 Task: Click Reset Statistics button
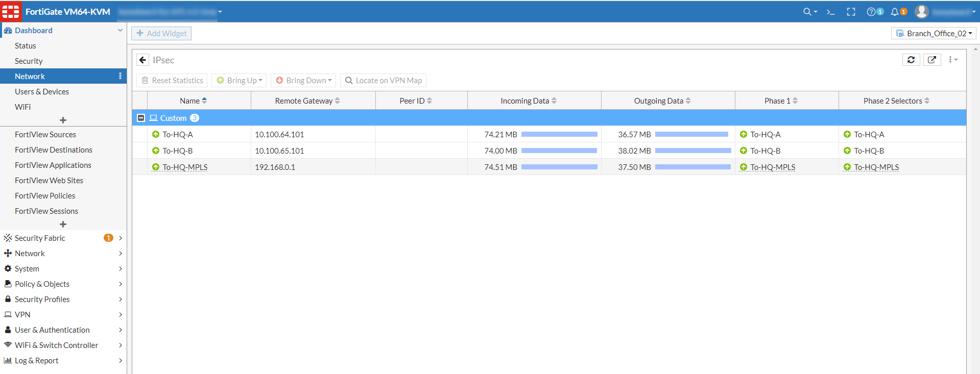[x=172, y=80]
